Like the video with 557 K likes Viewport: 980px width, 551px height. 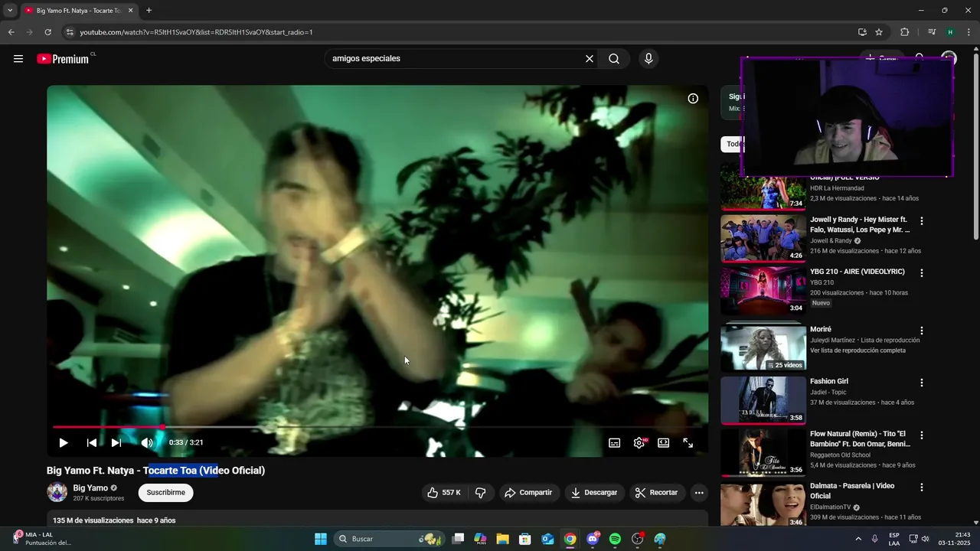point(444,493)
